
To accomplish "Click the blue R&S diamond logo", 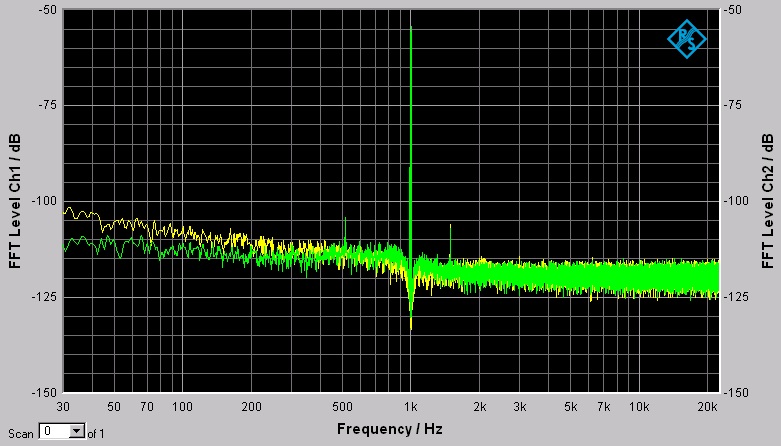I will [x=686, y=39].
